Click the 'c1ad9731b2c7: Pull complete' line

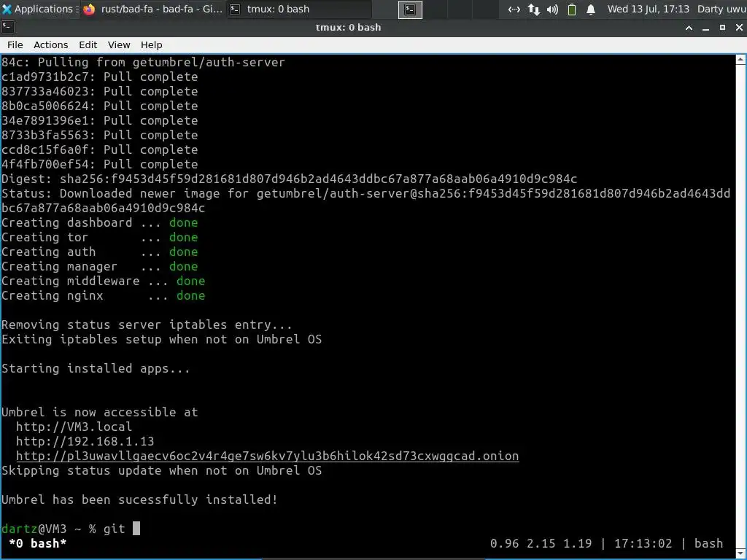99,77
